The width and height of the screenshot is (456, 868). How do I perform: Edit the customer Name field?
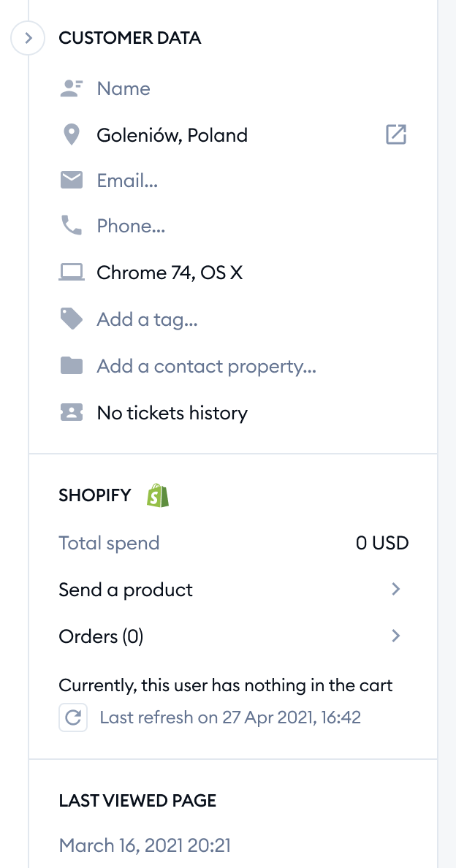pos(123,88)
